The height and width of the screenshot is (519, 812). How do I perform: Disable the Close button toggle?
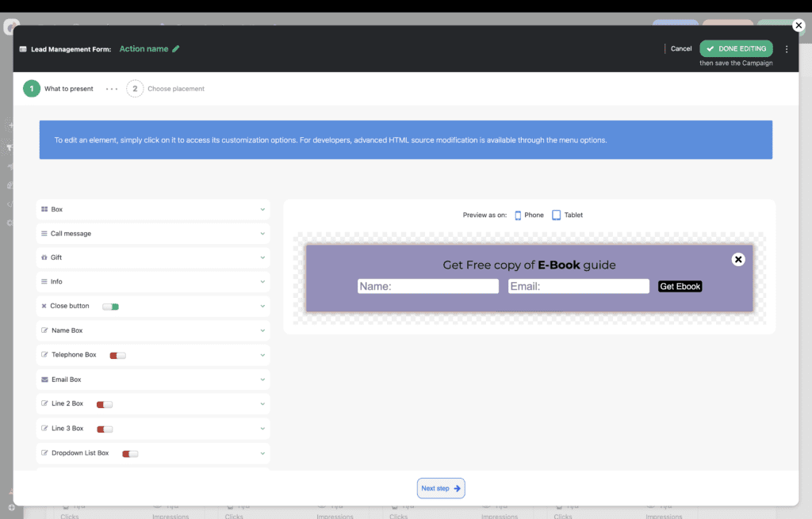coord(110,307)
